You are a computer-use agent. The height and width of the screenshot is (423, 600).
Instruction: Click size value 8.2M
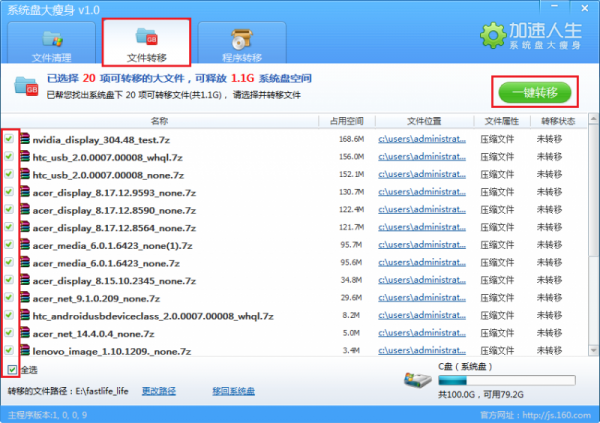[351, 315]
